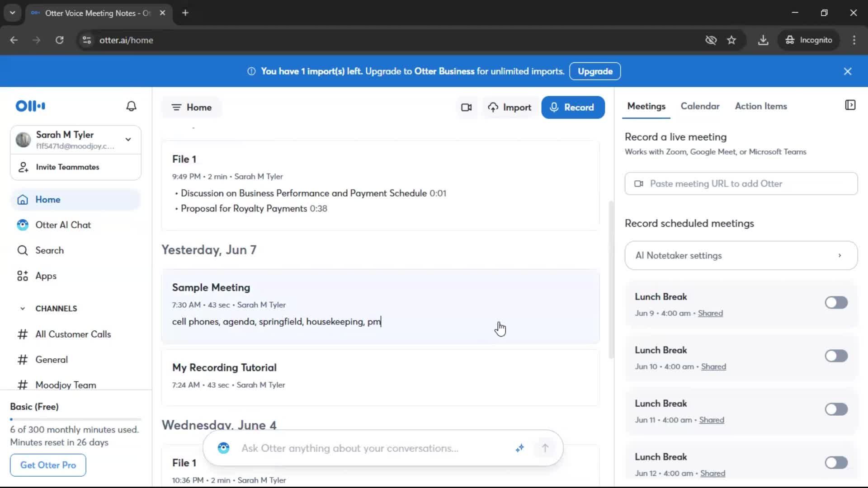This screenshot has width=868, height=488.
Task: Click the banner info icon
Action: 251,71
